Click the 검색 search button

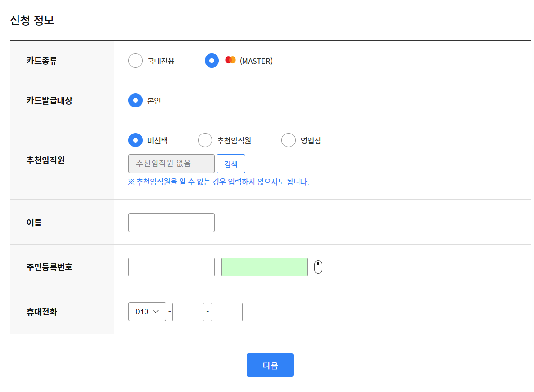click(x=231, y=163)
